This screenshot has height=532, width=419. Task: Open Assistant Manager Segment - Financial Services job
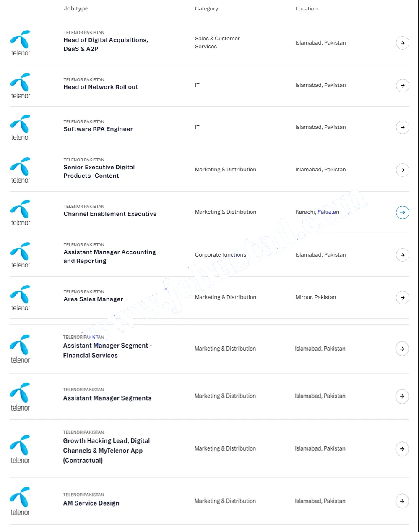click(x=107, y=350)
